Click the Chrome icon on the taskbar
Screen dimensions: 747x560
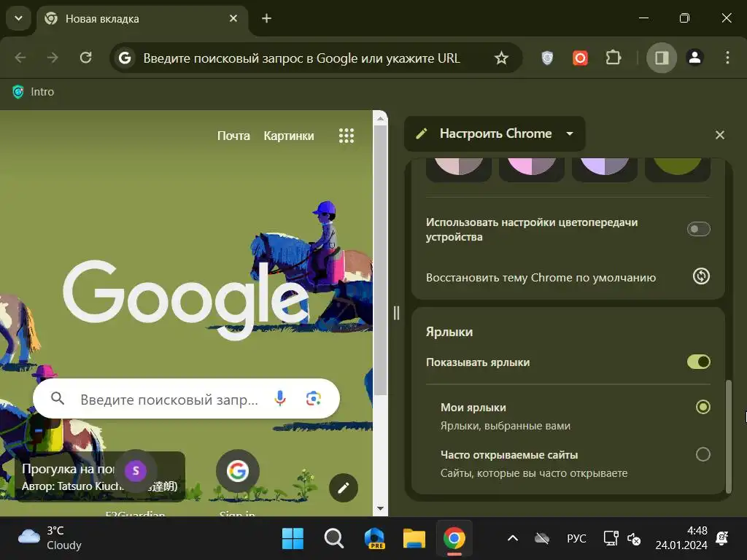[454, 539]
